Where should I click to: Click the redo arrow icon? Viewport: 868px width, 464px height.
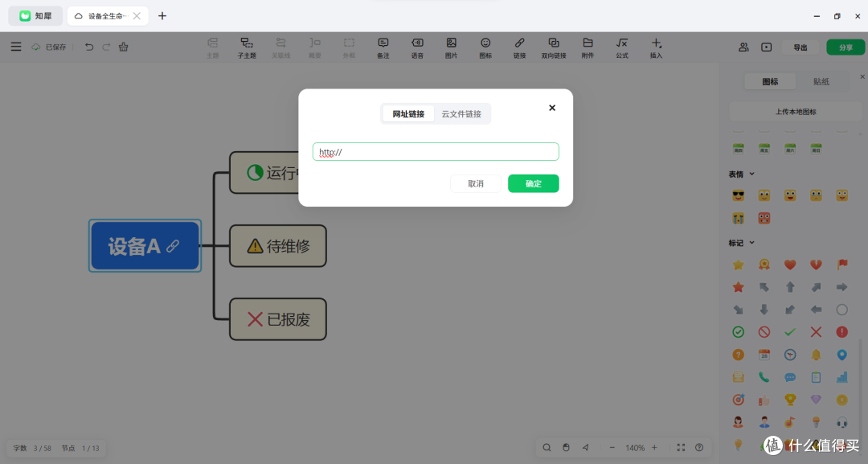tap(106, 47)
